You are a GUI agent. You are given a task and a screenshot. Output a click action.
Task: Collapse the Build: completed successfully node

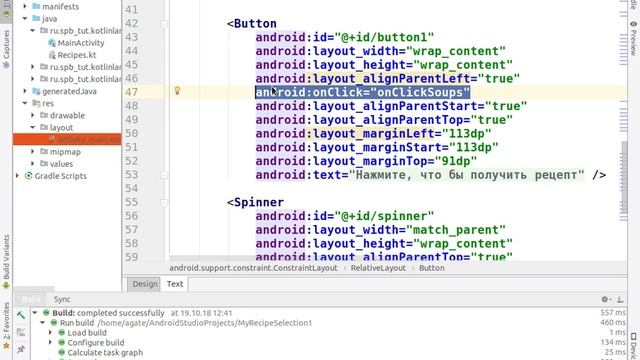click(x=35, y=313)
